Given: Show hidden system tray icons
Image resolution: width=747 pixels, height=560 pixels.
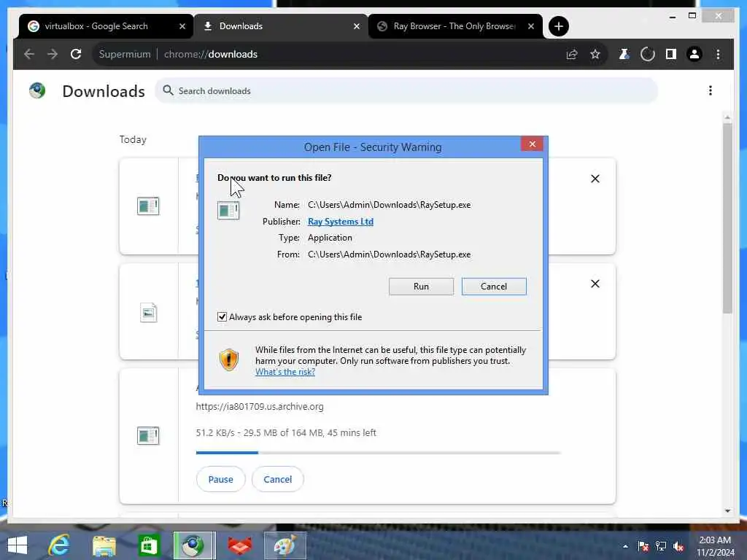Looking at the screenshot, I should tap(625, 545).
